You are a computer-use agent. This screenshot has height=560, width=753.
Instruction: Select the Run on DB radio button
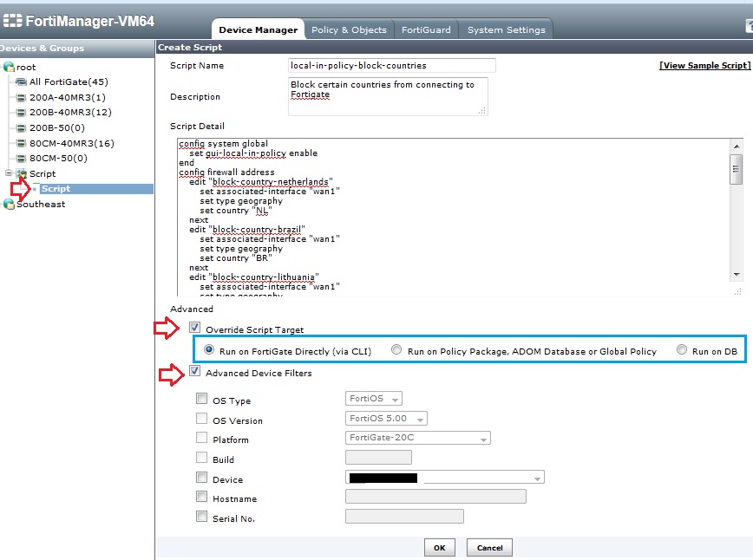pos(682,350)
